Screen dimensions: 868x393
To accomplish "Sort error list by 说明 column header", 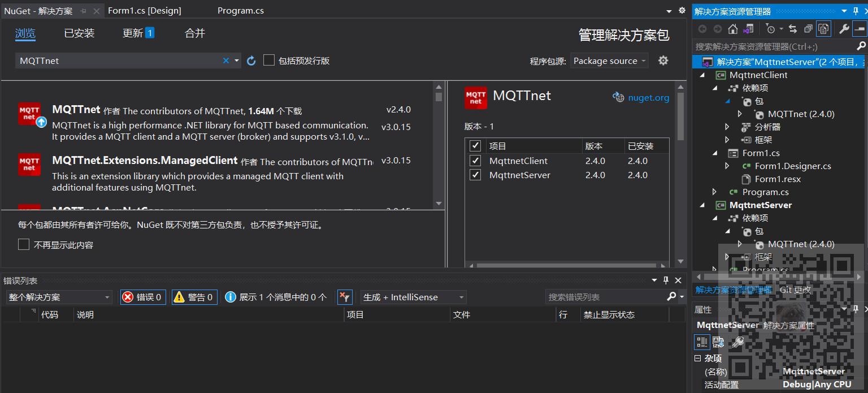I will 209,314.
